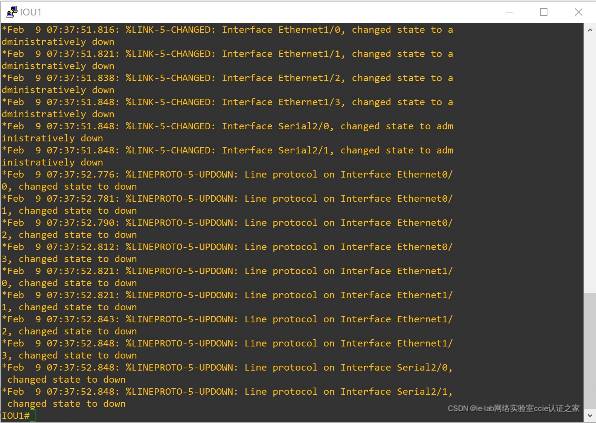This screenshot has width=596, height=423.
Task: Click the 07:37:52.790 LINEPROTO-5-UPDOWN log line
Action: pyautogui.click(x=227, y=229)
